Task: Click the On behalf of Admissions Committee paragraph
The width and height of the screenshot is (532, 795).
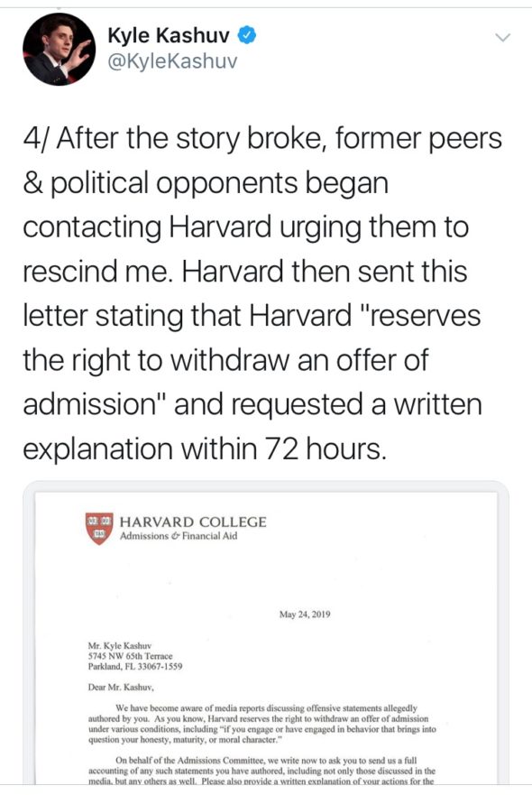Action: (262, 771)
